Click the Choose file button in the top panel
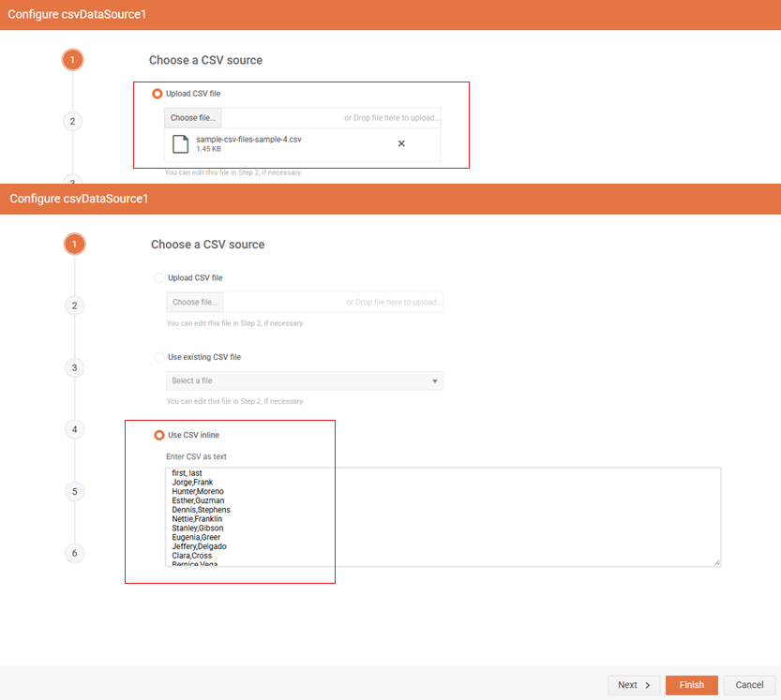Screen dimensions: 781x700 [x=193, y=118]
